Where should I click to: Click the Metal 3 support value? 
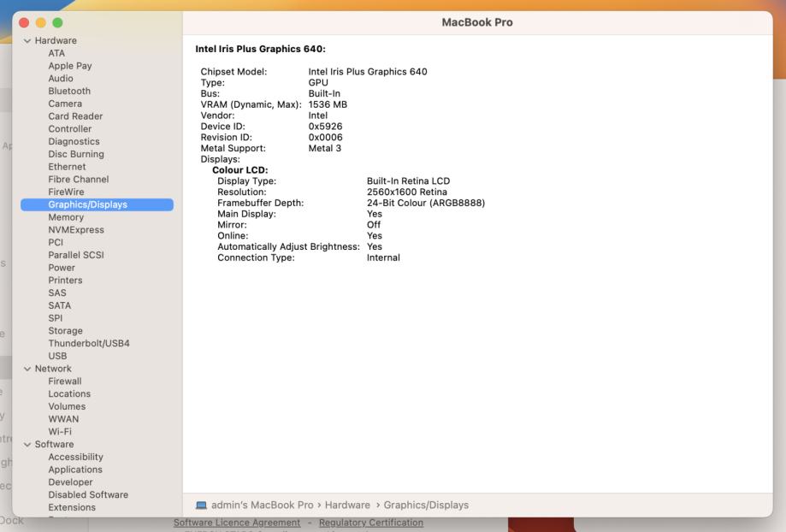point(325,149)
